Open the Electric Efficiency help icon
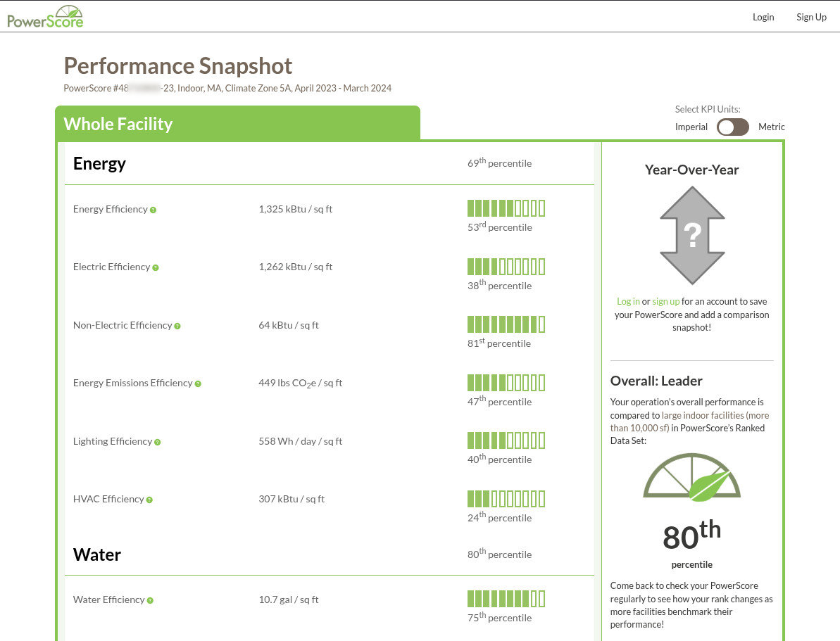840x641 pixels. point(156,268)
